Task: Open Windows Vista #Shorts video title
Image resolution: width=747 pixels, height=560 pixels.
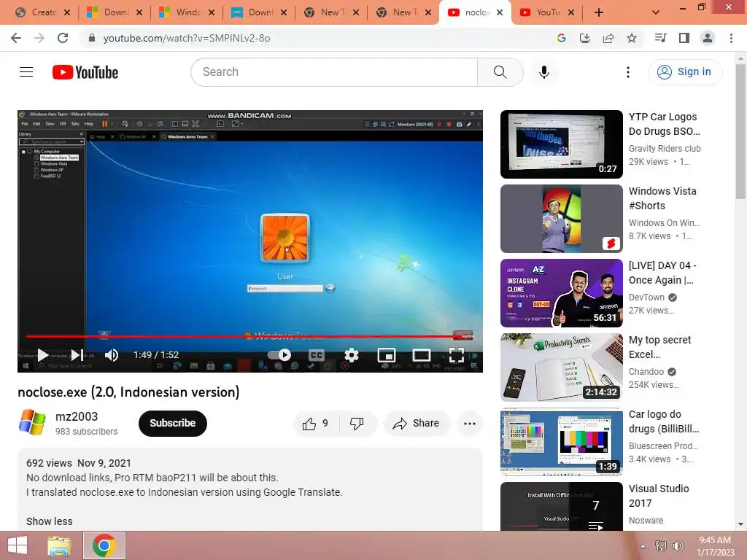Action: point(662,198)
